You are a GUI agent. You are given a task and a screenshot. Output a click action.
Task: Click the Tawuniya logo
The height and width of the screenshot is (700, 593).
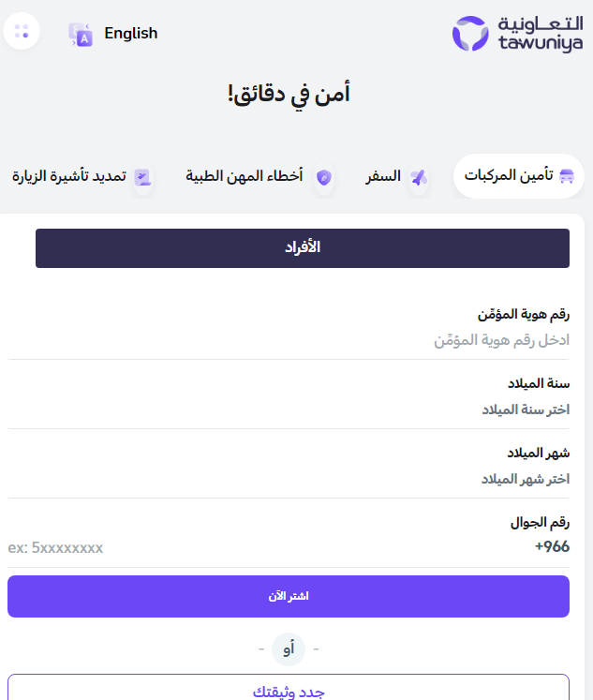tap(516, 34)
